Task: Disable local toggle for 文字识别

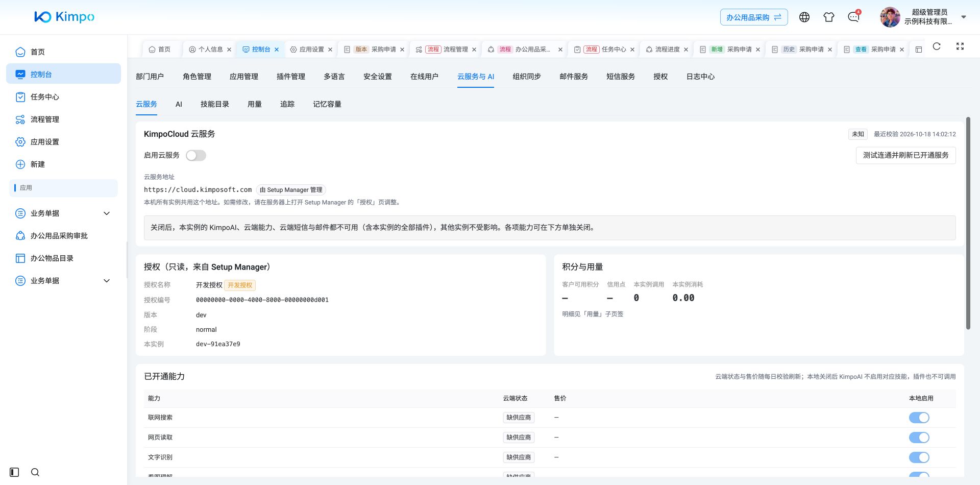Action: click(919, 457)
